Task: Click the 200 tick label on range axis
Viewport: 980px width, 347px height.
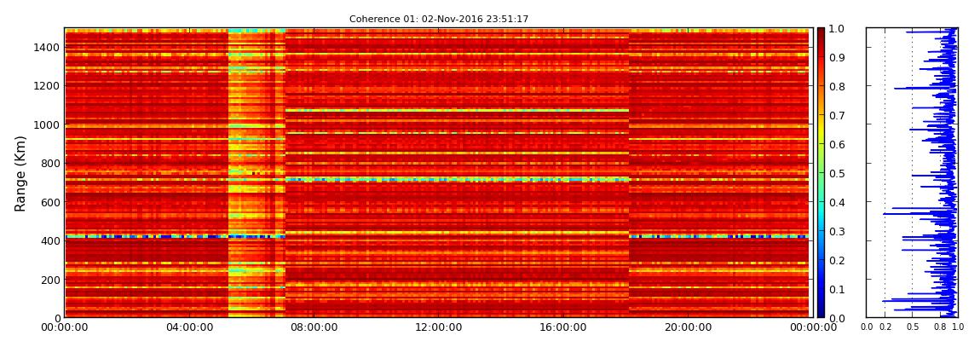Action: click(50, 280)
